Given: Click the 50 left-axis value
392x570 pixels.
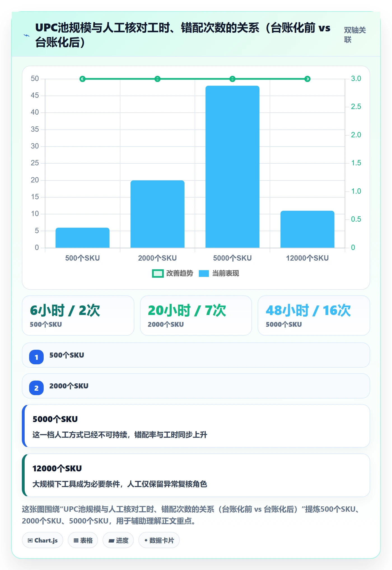Looking at the screenshot, I should click(35, 78).
